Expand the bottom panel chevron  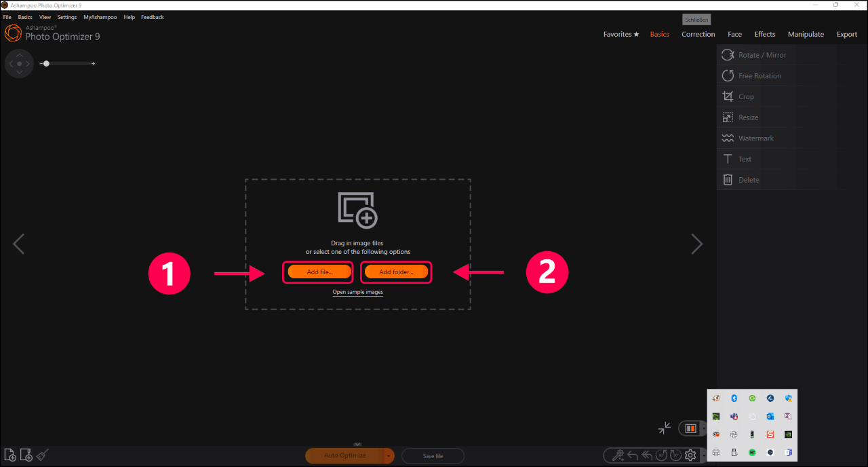pyautogui.click(x=357, y=444)
